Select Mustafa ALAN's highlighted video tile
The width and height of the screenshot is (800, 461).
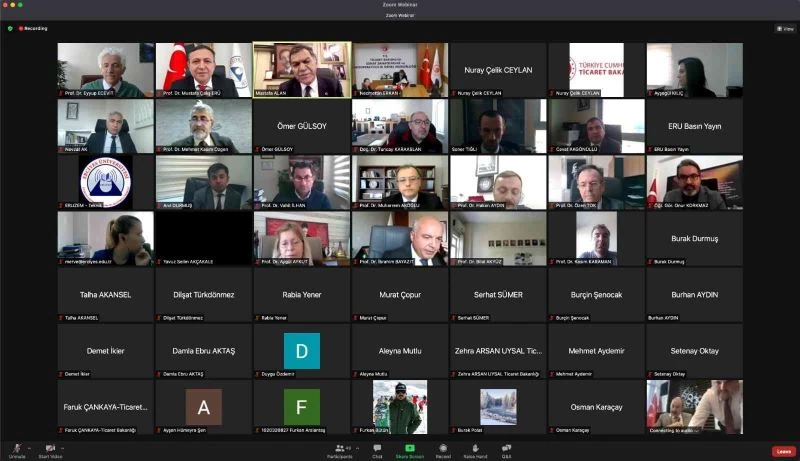tap(301, 69)
